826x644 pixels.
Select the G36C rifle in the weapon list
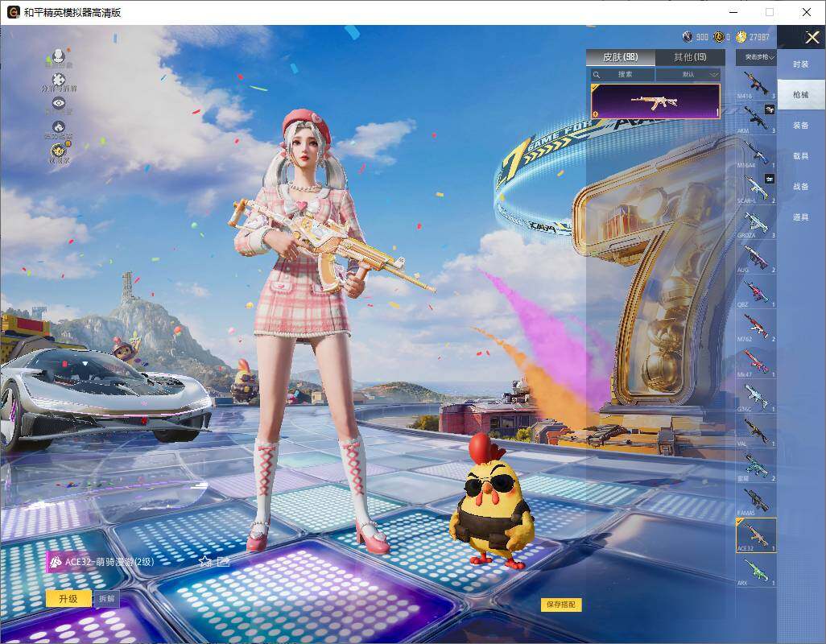point(756,396)
